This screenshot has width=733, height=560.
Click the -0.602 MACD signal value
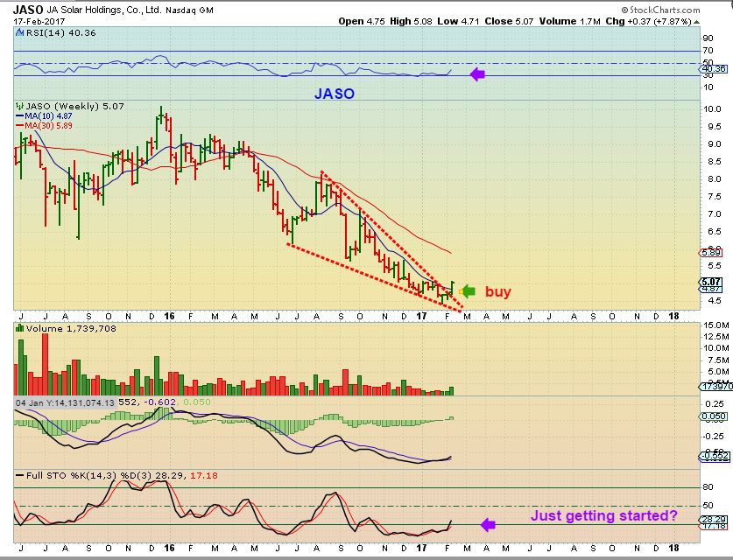point(159,402)
